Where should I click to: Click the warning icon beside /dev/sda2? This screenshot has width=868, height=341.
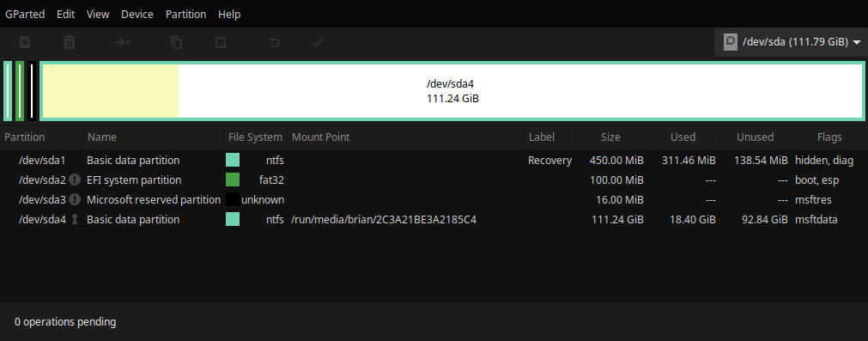(76, 180)
